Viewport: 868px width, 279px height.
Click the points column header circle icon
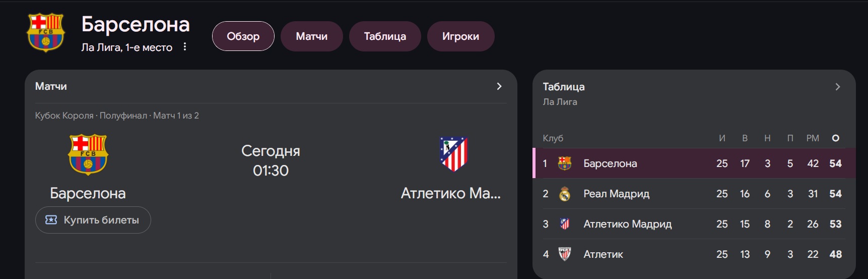point(836,138)
